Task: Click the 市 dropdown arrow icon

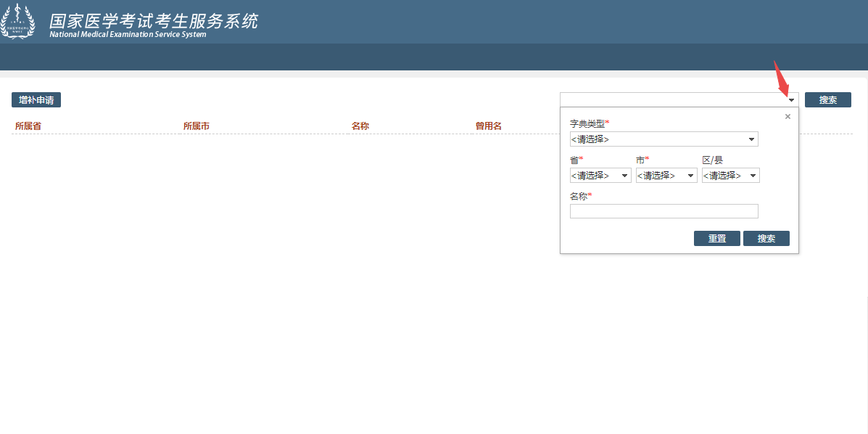Action: coord(690,175)
